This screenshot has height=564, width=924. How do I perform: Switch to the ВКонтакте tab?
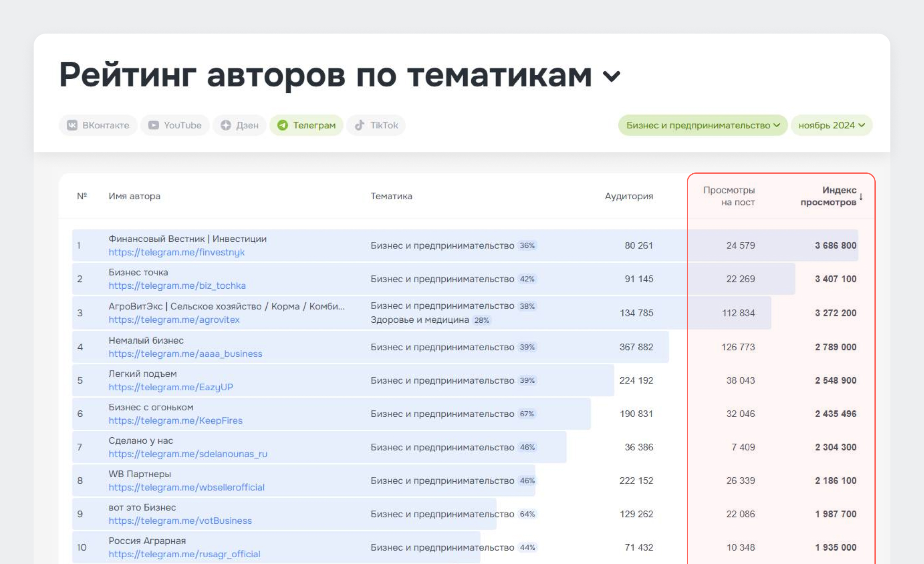(98, 125)
